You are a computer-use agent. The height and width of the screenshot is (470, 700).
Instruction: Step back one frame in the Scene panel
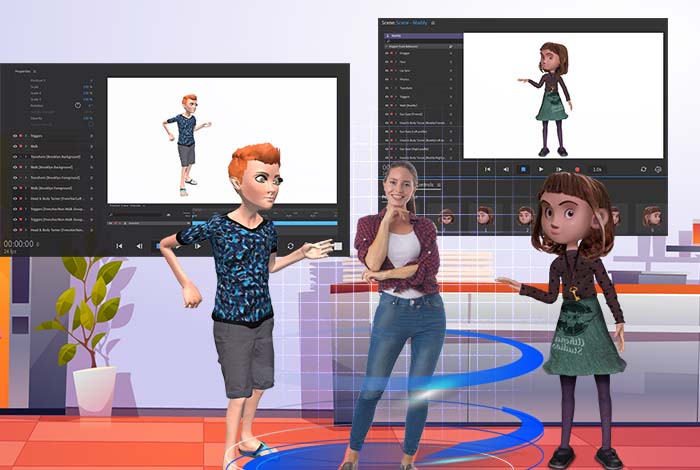506,170
